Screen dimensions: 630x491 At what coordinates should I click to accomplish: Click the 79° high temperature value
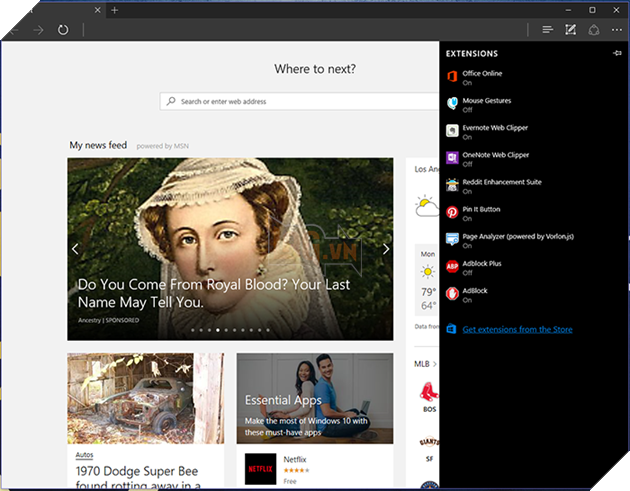tap(428, 292)
